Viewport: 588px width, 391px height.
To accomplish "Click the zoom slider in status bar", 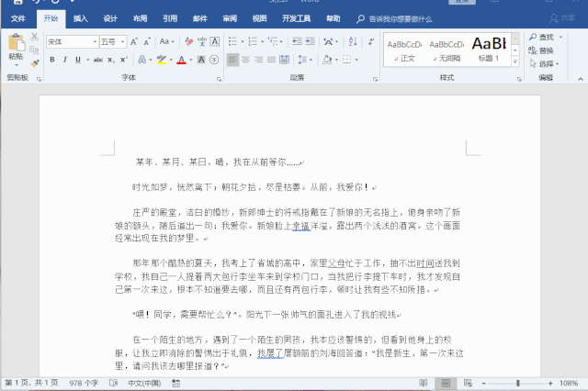I will tap(517, 383).
